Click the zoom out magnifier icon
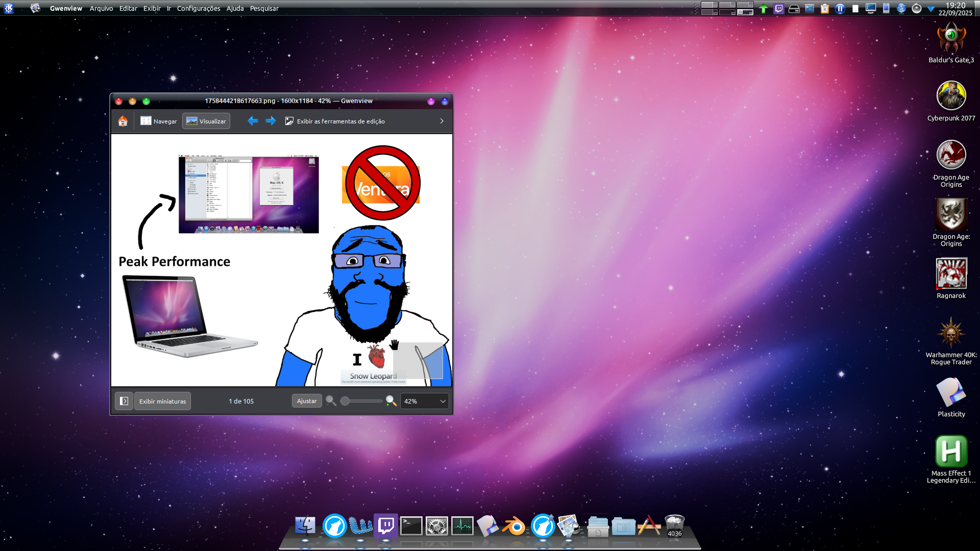Screen dimensions: 980x551 [x=331, y=401]
